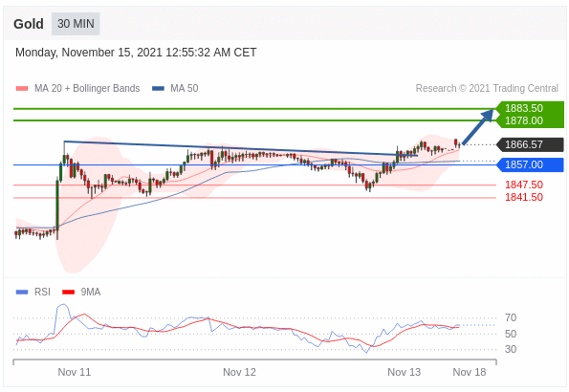Click the dark blue MA 50 swatch

point(158,88)
